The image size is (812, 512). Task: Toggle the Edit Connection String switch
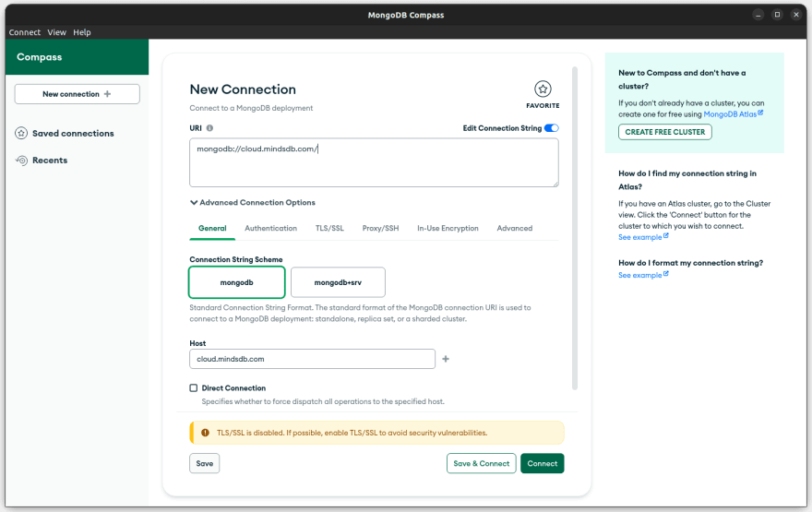[x=552, y=128]
